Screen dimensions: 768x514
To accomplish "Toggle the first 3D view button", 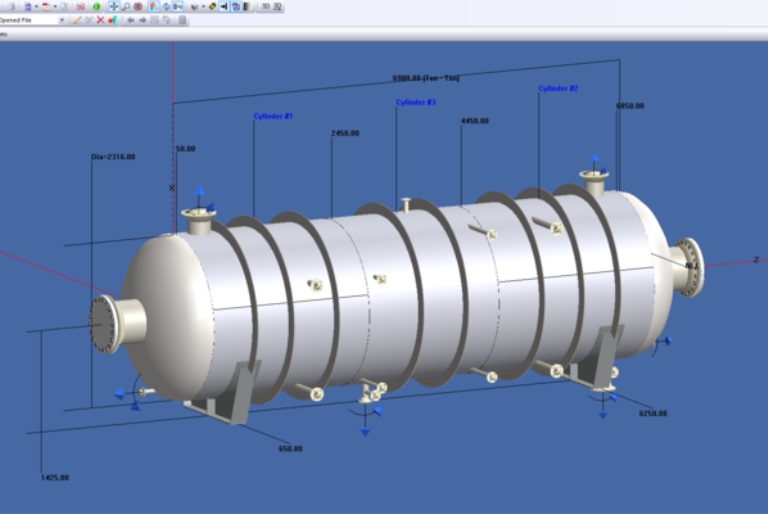I will (x=264, y=6).
